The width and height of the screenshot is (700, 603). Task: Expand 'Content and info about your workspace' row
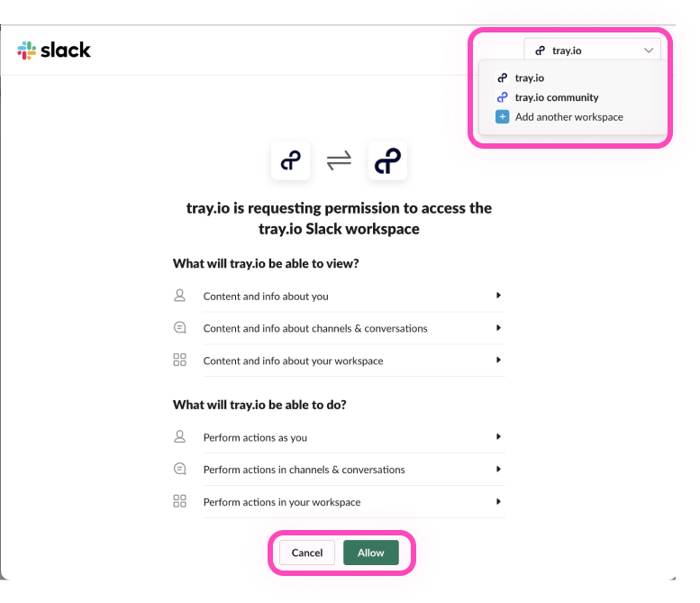[x=498, y=361]
